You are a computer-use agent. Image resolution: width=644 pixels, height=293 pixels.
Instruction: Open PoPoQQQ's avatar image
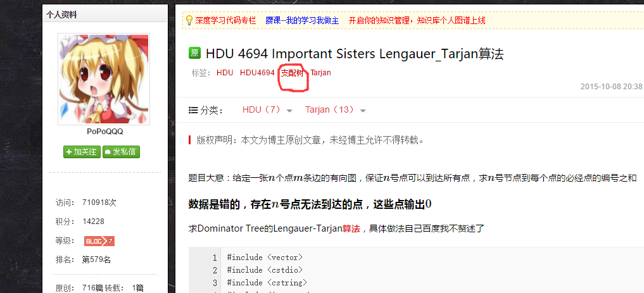pos(103,79)
